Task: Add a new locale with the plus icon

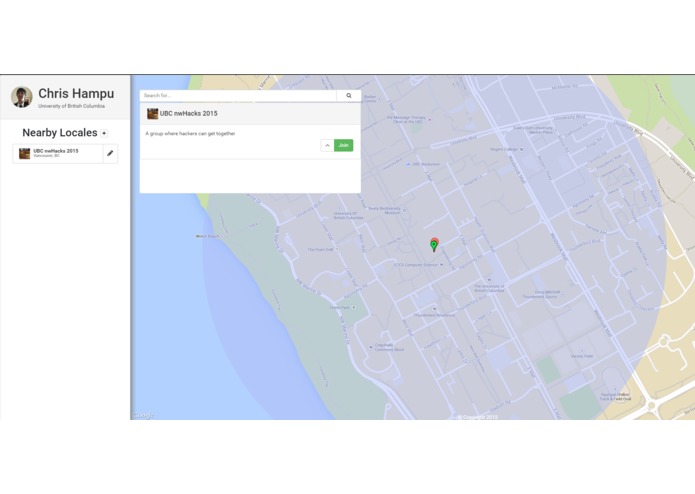Action: tap(104, 133)
